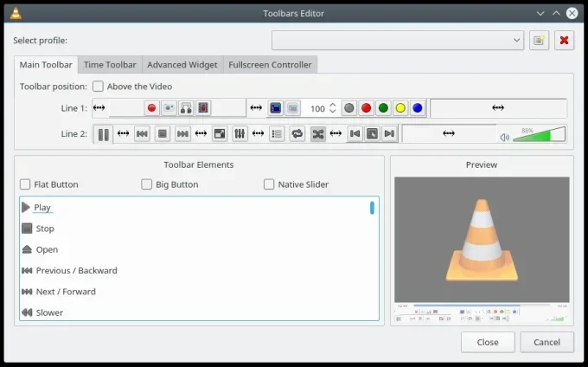Click the DVD next chapter icon
This screenshot has width=588, height=367.
pos(389,133)
